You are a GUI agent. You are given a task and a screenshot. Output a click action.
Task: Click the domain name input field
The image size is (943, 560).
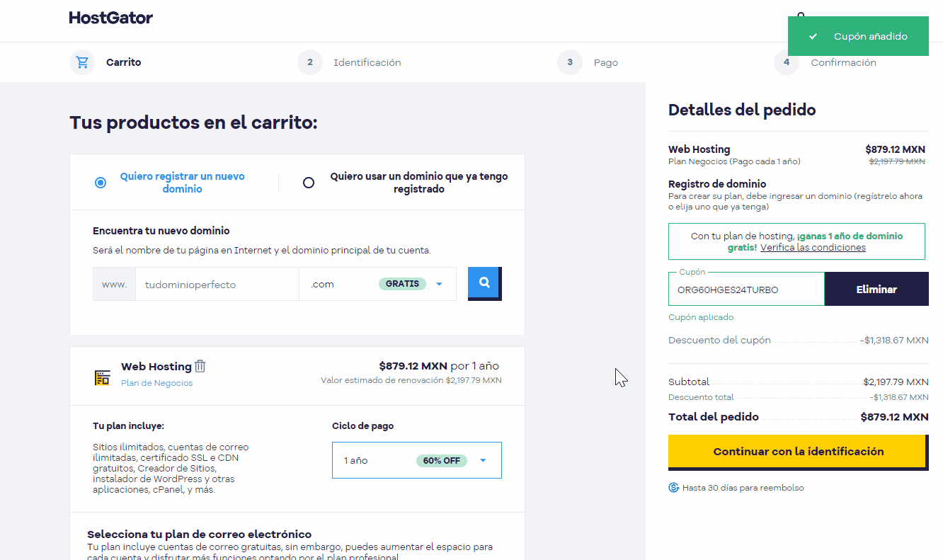coord(217,284)
